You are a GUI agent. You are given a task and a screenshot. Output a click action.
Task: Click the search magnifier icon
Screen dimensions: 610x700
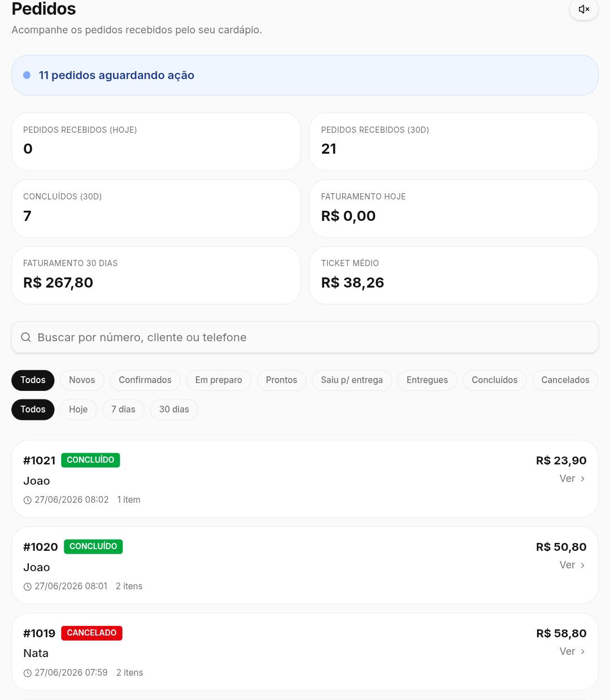tap(26, 337)
